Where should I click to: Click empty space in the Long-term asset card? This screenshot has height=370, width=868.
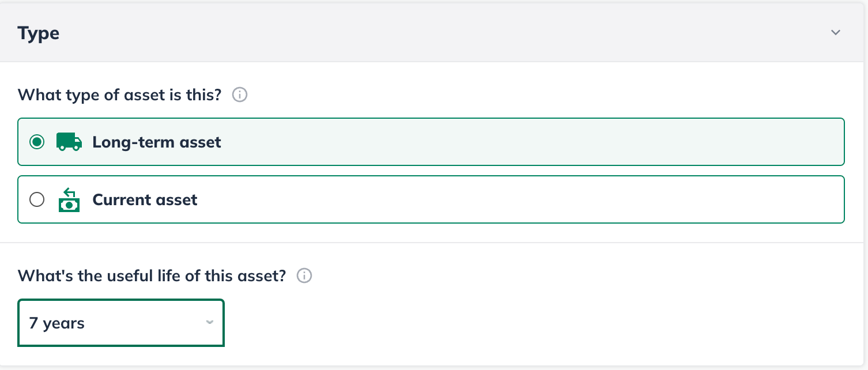519,142
